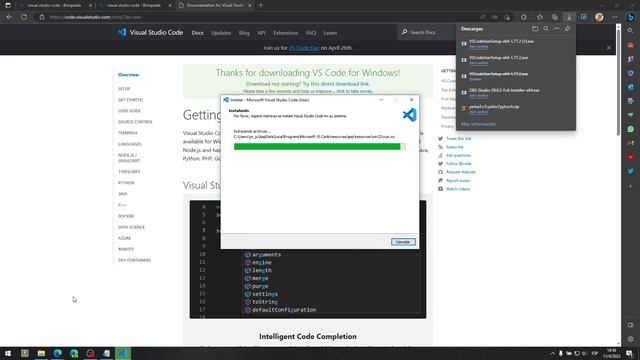Open folder icon in Descargas panel

click(x=535, y=29)
